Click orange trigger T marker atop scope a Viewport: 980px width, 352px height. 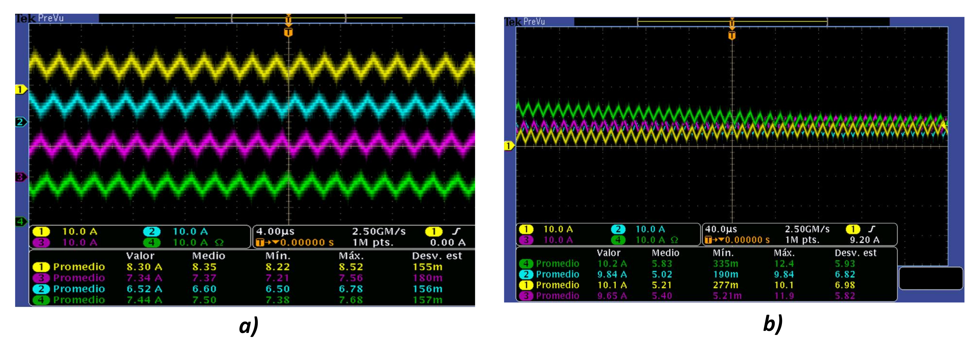pyautogui.click(x=288, y=32)
